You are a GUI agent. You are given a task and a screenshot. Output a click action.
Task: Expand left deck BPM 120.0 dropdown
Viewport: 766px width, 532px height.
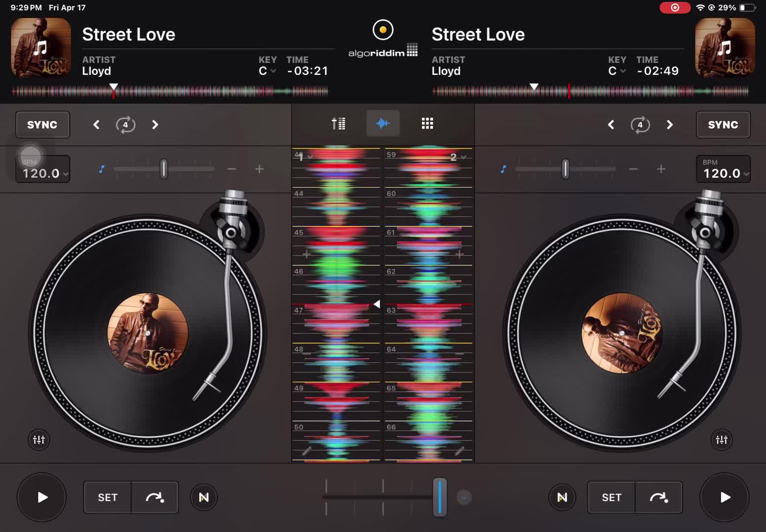[x=42, y=169]
